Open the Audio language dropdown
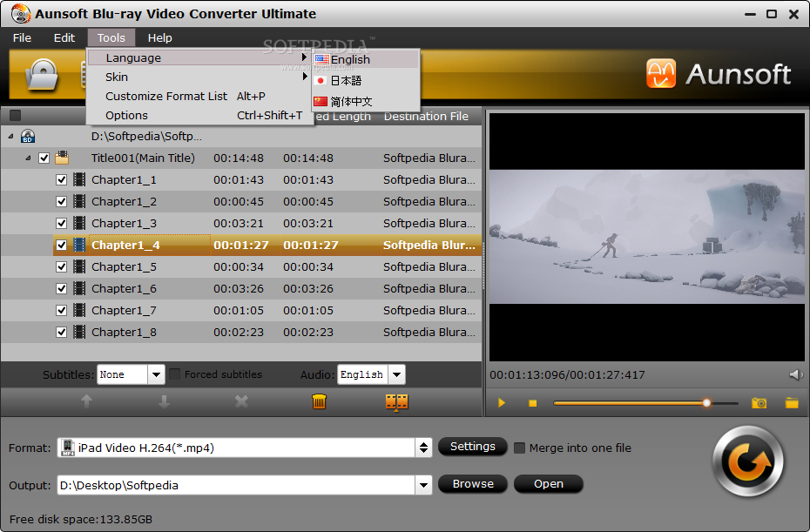This screenshot has height=532, width=810. pyautogui.click(x=397, y=374)
